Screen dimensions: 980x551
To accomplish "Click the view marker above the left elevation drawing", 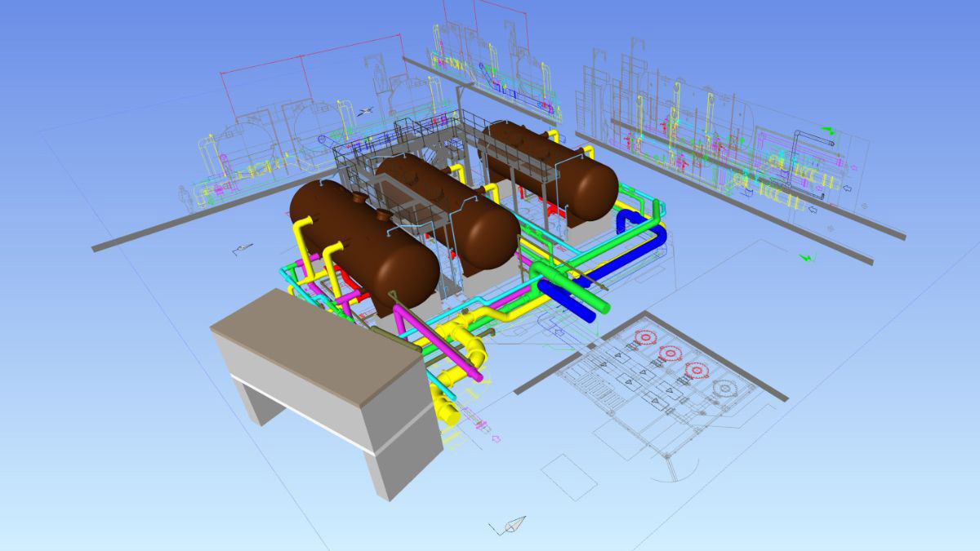I will coord(367,110).
